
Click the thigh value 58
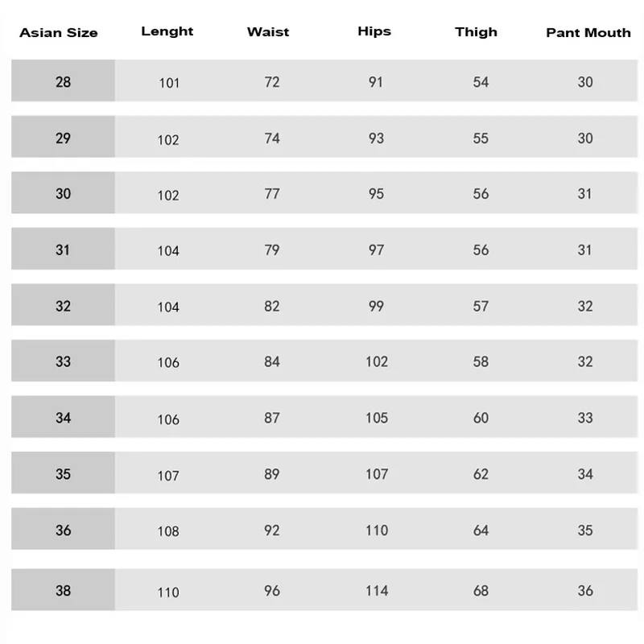click(x=481, y=362)
